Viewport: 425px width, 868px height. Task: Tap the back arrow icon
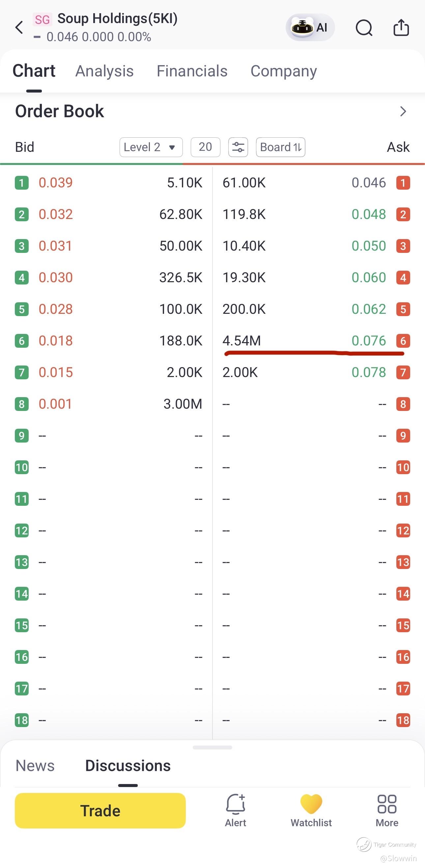pos(19,27)
